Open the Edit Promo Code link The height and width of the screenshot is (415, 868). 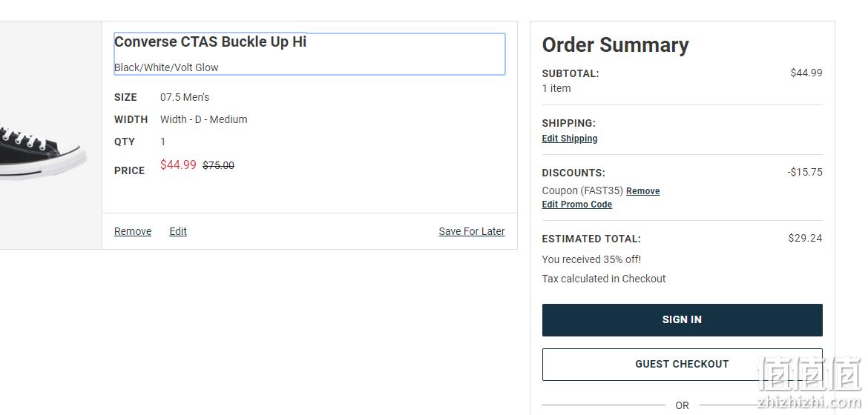coord(577,205)
